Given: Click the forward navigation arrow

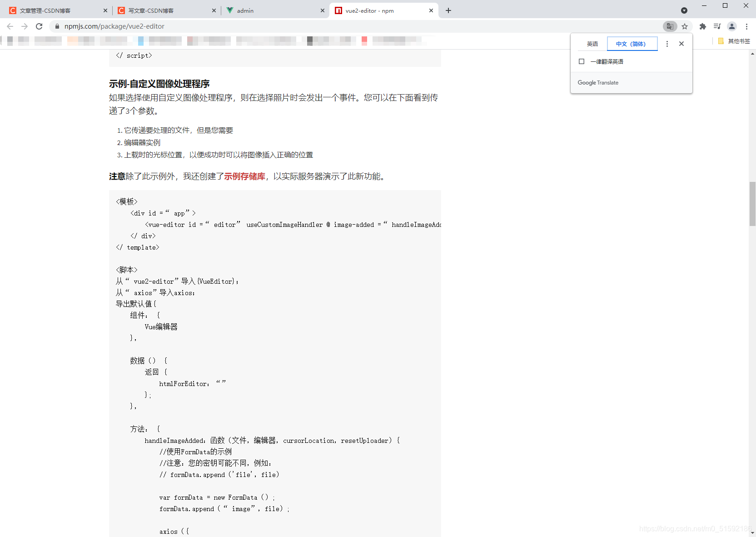Looking at the screenshot, I should point(25,26).
